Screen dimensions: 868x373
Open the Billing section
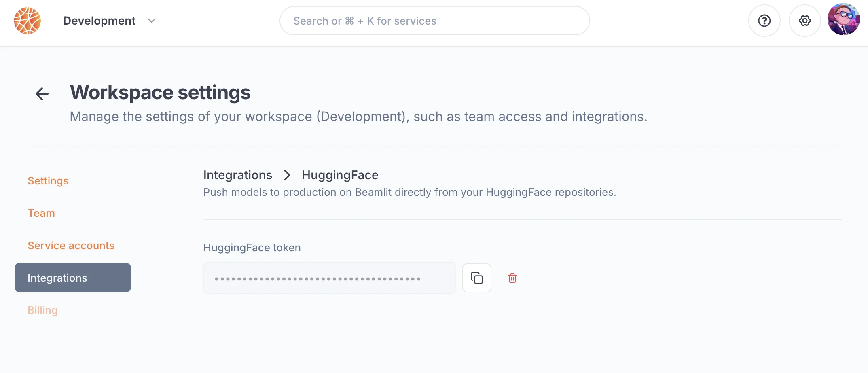42,310
